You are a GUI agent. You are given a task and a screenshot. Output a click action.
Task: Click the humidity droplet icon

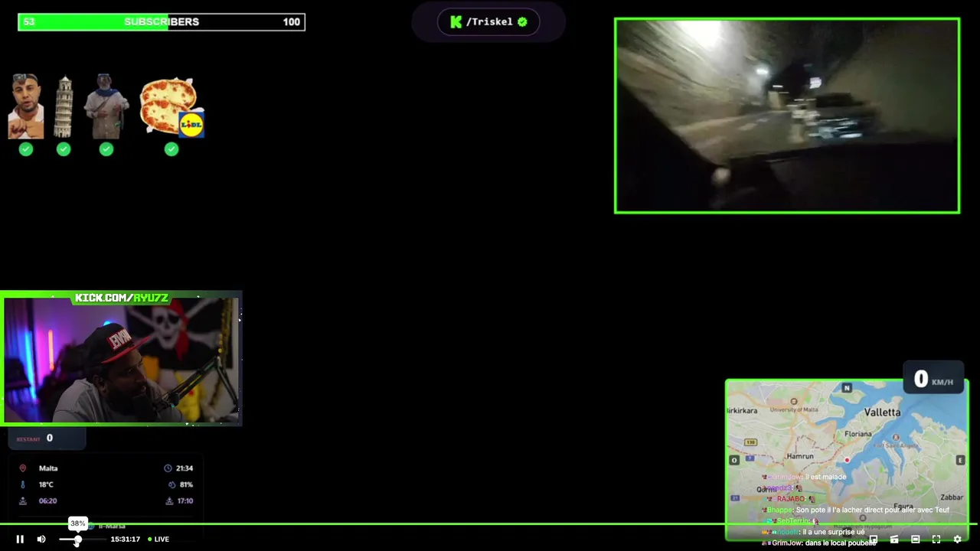[x=171, y=484]
